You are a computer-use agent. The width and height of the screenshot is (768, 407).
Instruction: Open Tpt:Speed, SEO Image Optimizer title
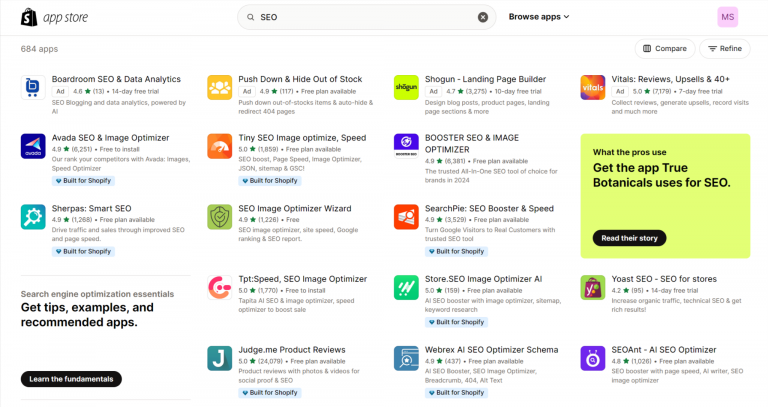coord(303,279)
